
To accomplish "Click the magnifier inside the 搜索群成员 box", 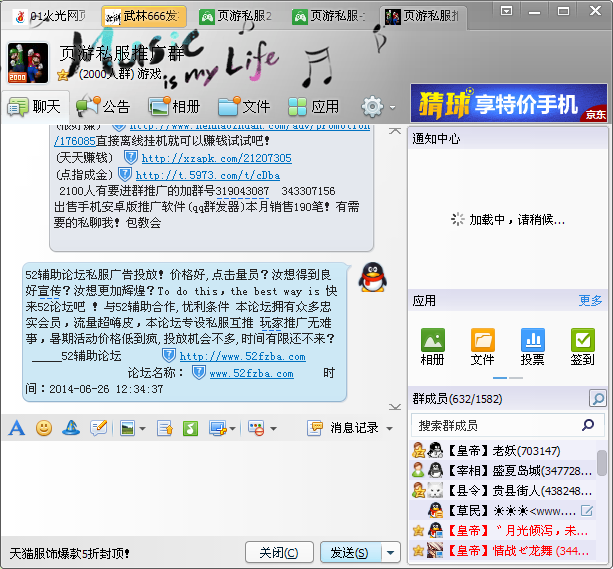I will (x=588, y=425).
